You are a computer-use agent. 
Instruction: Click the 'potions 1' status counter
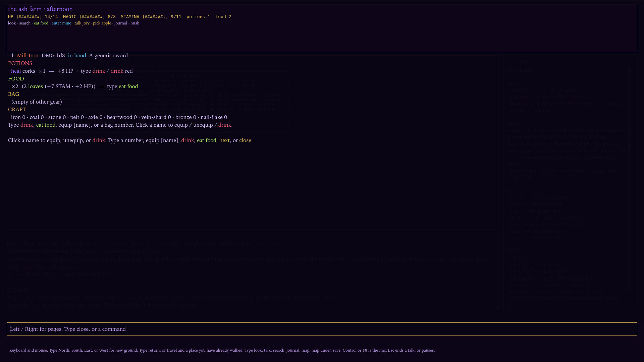coord(198,17)
